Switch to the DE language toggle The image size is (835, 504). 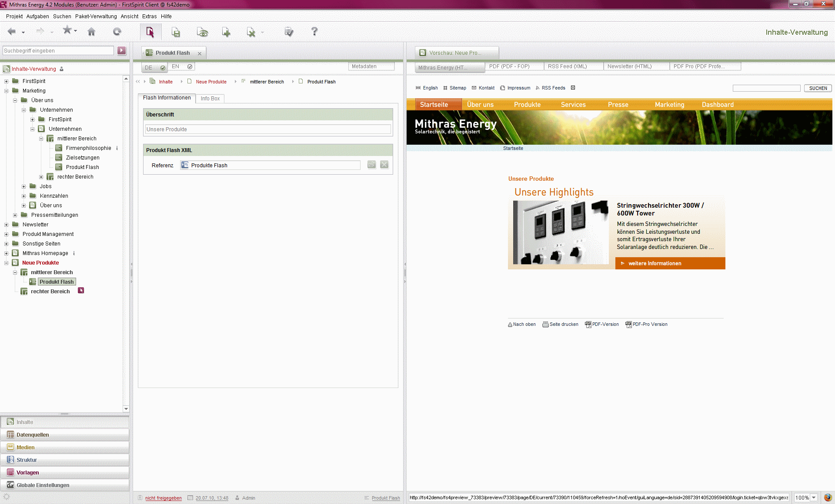click(x=155, y=67)
